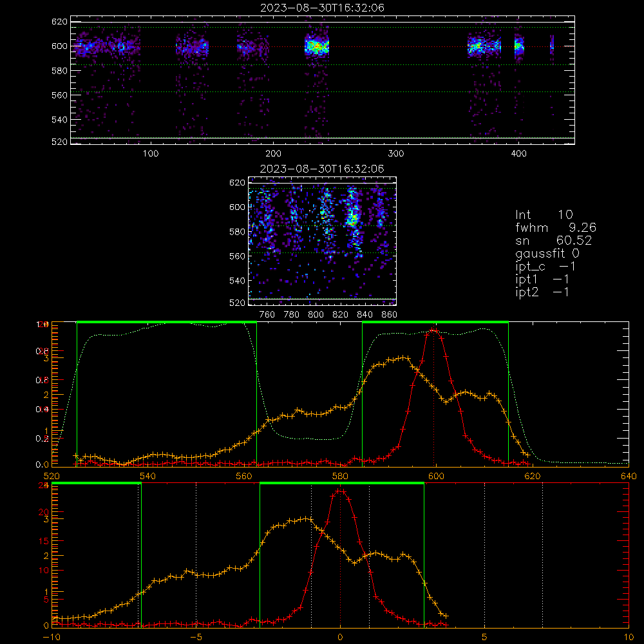Select the 'gaussfit 0' readout text
Screen dimensions: 644x644
pos(547,253)
